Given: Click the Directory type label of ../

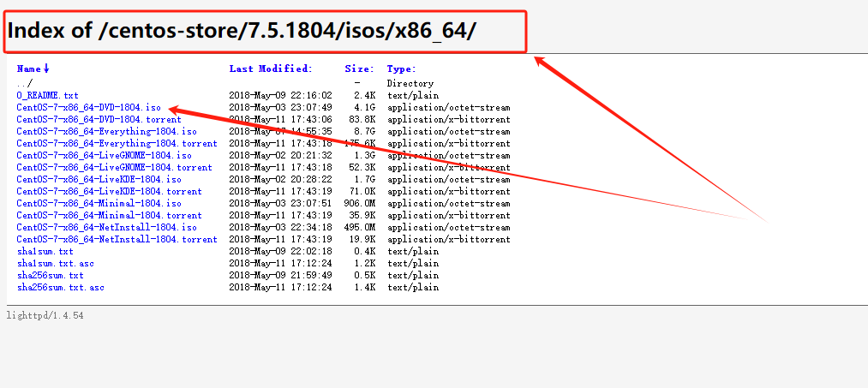Looking at the screenshot, I should click(x=410, y=84).
